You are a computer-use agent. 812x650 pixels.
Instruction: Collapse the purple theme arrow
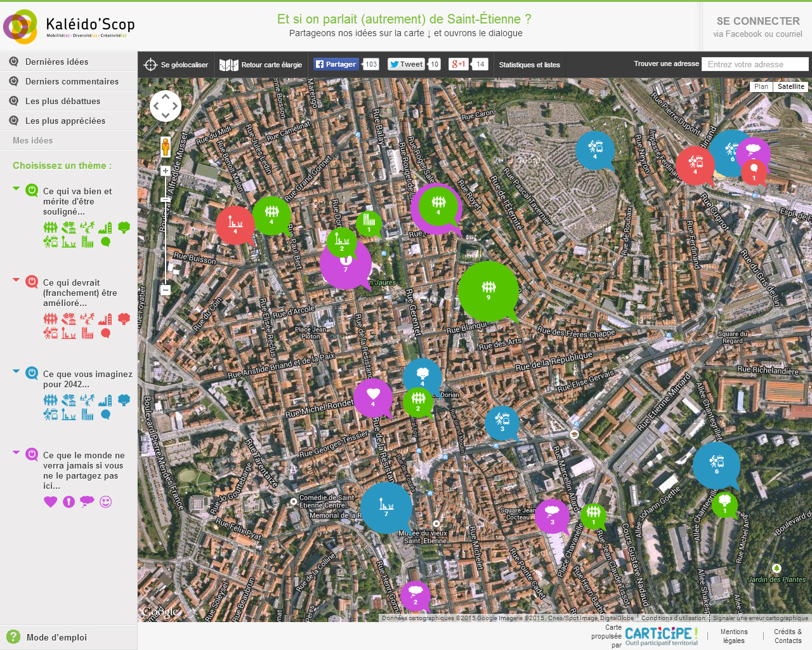pos(16,453)
